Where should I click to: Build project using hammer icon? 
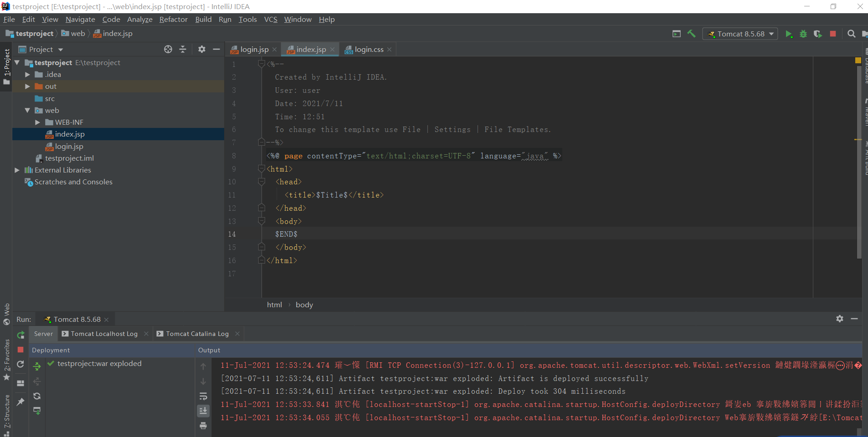tap(692, 34)
